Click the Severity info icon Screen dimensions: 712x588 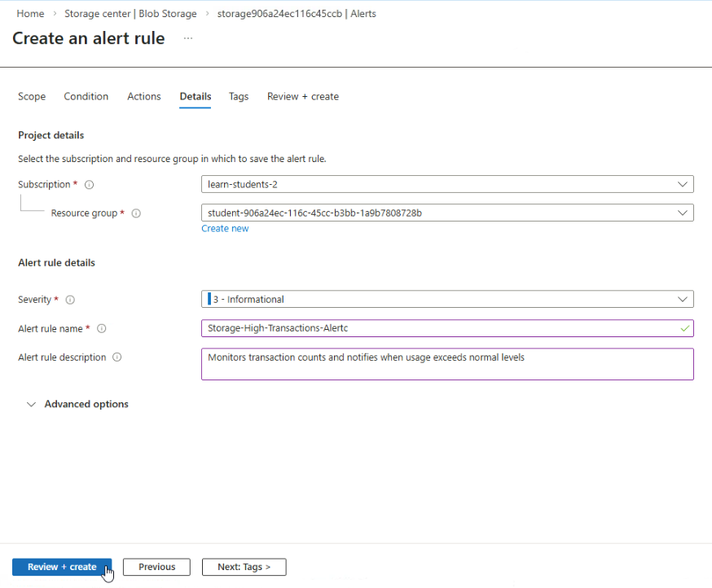tap(70, 300)
